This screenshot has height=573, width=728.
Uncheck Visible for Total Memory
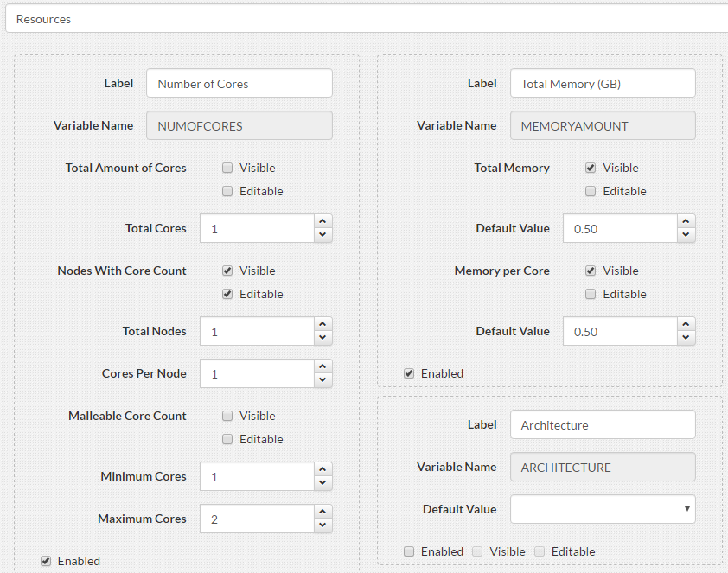click(591, 168)
